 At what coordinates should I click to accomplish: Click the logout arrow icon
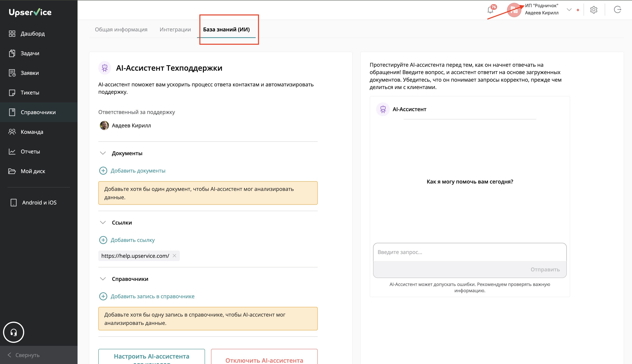click(617, 10)
